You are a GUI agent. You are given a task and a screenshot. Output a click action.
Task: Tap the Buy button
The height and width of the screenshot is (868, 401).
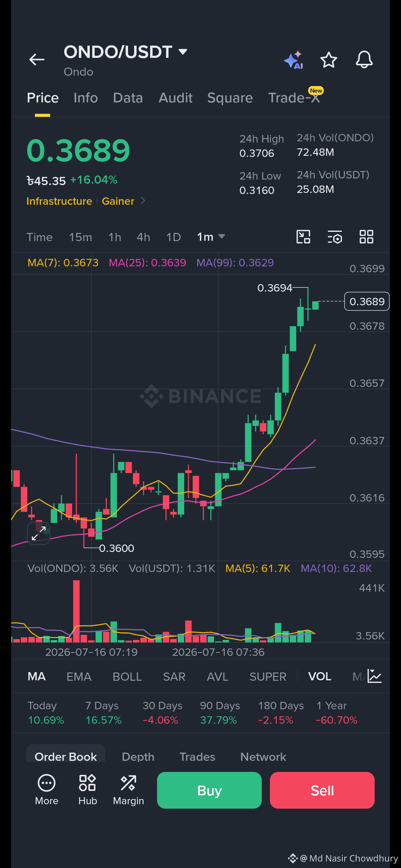(x=209, y=790)
